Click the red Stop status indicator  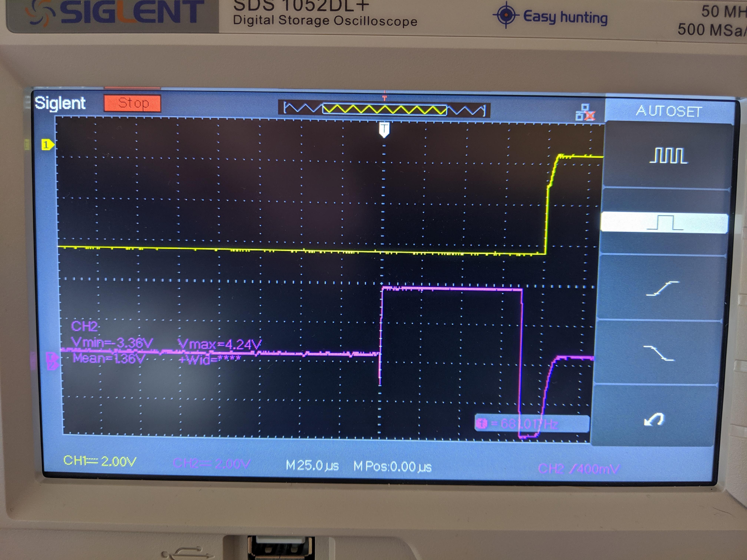click(x=132, y=103)
